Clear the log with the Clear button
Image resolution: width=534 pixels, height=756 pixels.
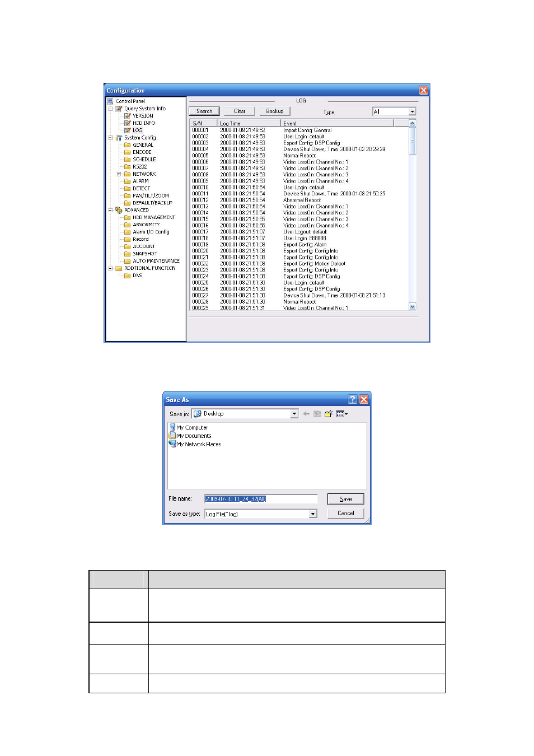click(240, 111)
